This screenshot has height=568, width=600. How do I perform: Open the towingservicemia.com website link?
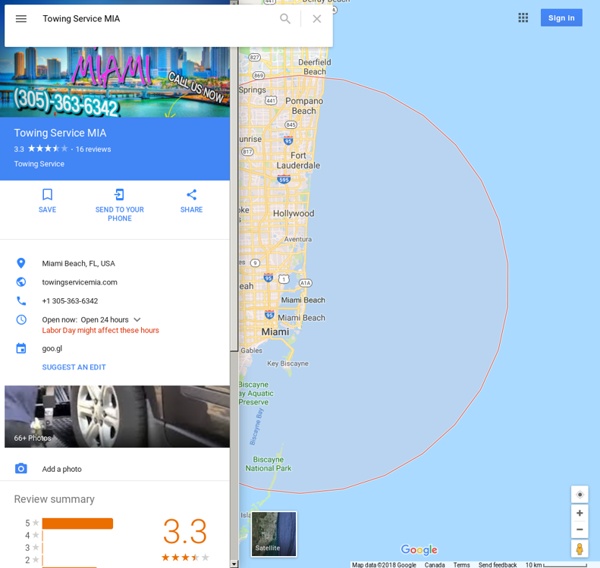pyautogui.click(x=80, y=282)
